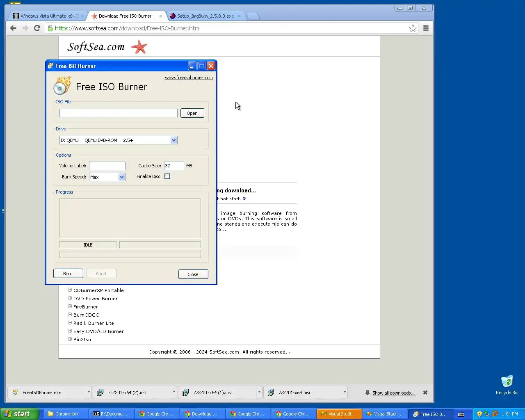Image resolution: width=525 pixels, height=420 pixels.
Task: Open Recycle Bin on desktop
Action: pos(507,385)
